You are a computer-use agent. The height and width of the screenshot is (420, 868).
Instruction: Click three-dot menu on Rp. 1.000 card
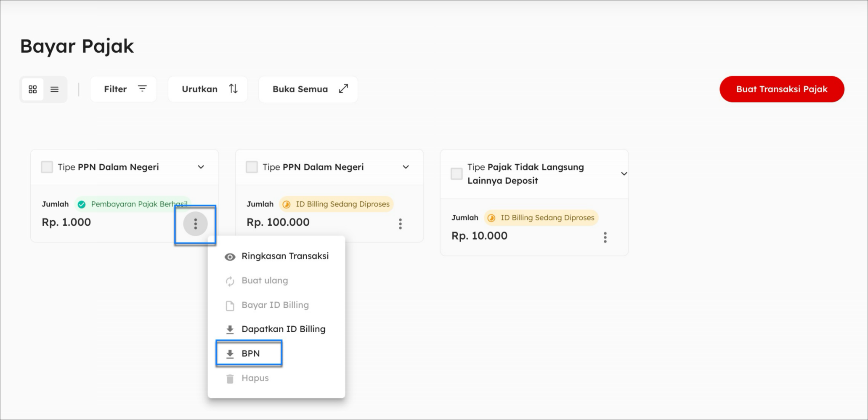tap(195, 224)
